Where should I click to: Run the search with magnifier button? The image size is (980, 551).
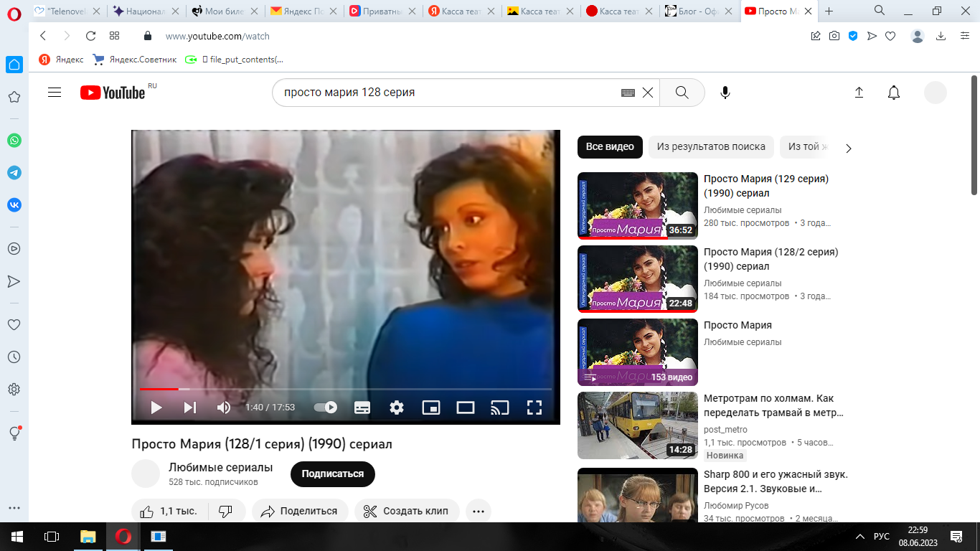click(682, 93)
